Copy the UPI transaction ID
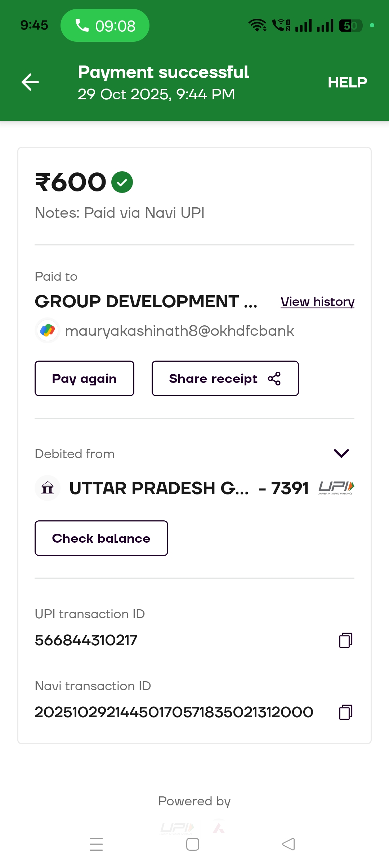 345,640
